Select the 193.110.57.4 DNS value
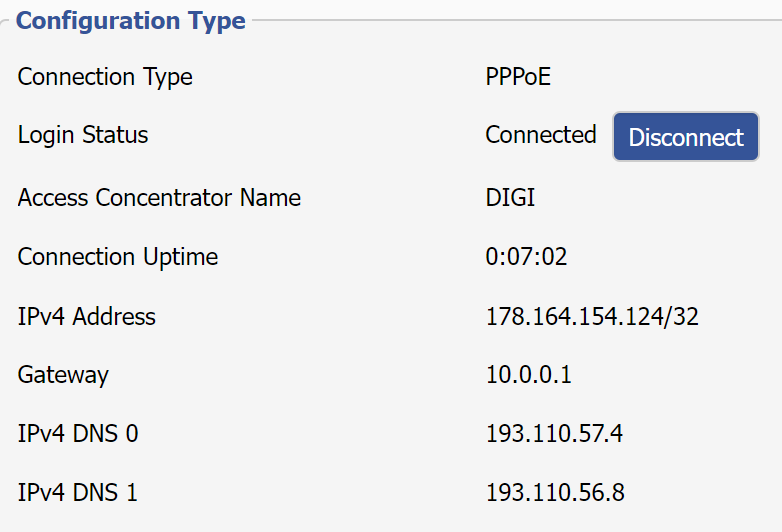The image size is (782, 532). 554,434
